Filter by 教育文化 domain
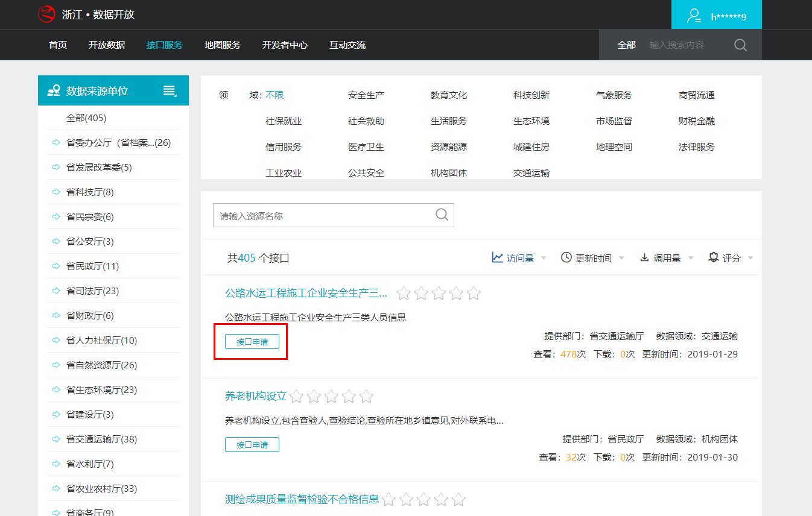The image size is (812, 516). click(x=449, y=95)
